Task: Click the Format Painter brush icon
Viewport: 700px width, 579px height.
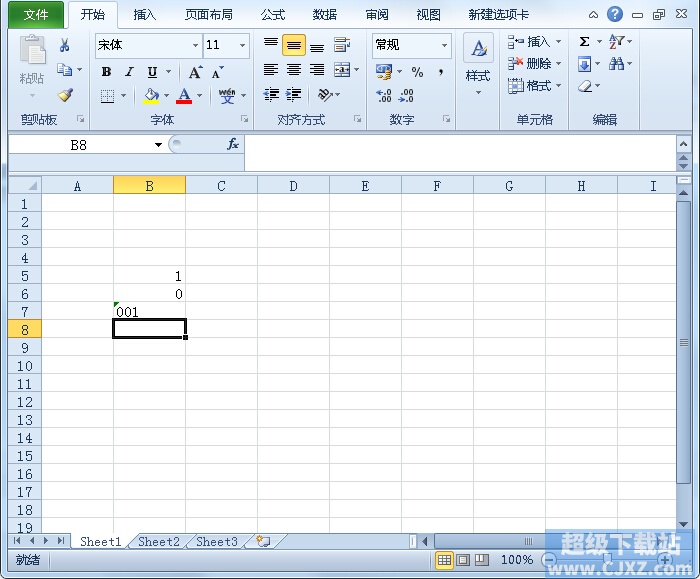Action: point(65,96)
